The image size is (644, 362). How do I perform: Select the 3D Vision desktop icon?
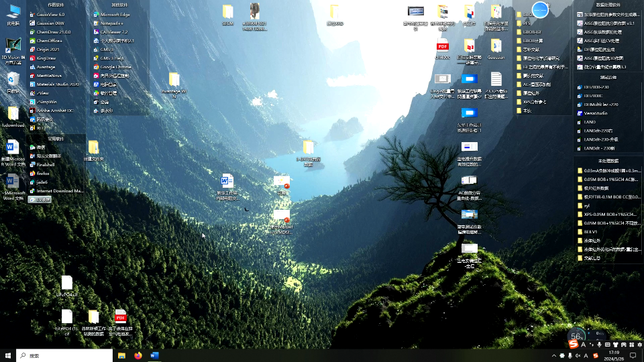pyautogui.click(x=13, y=51)
